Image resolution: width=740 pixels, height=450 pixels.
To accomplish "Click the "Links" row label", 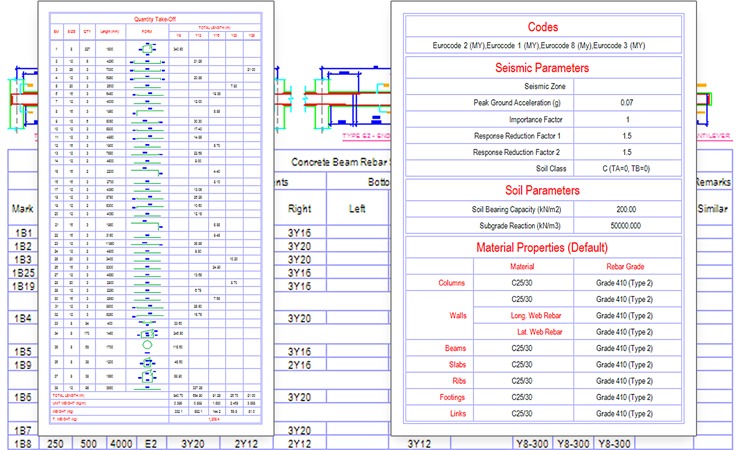I will tap(458, 414).
